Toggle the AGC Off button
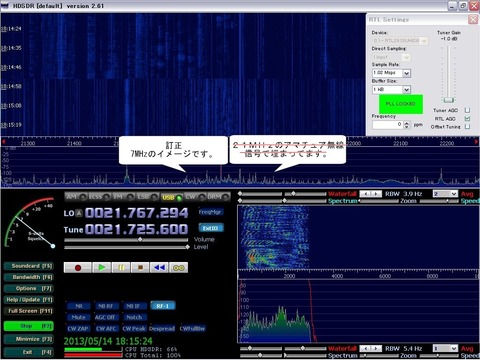Viewport: 480px width, 360px height. [106, 317]
